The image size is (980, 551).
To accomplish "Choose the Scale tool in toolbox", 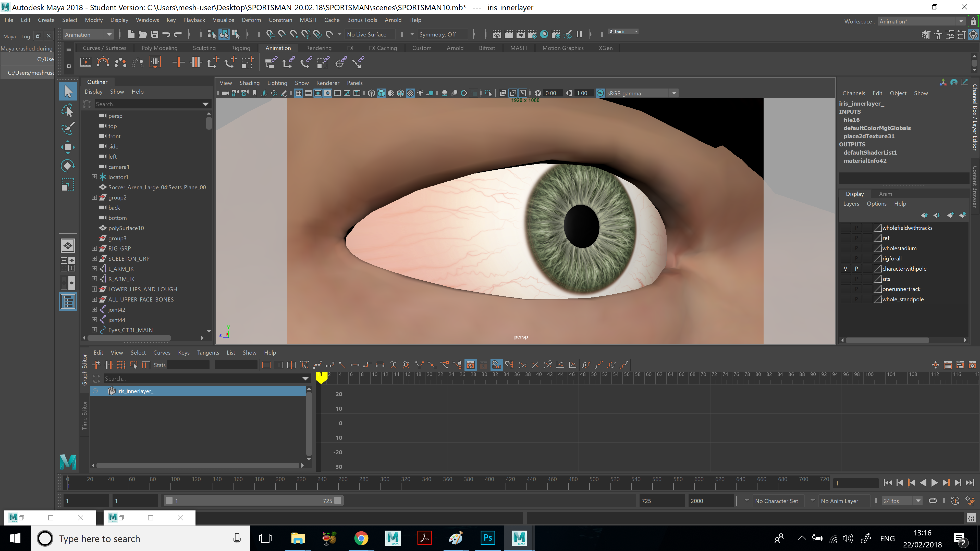I will pos(68,184).
